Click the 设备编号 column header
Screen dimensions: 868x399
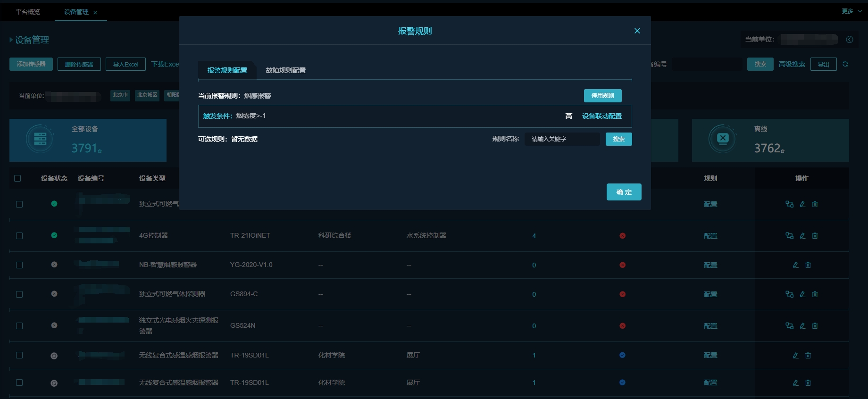click(91, 178)
